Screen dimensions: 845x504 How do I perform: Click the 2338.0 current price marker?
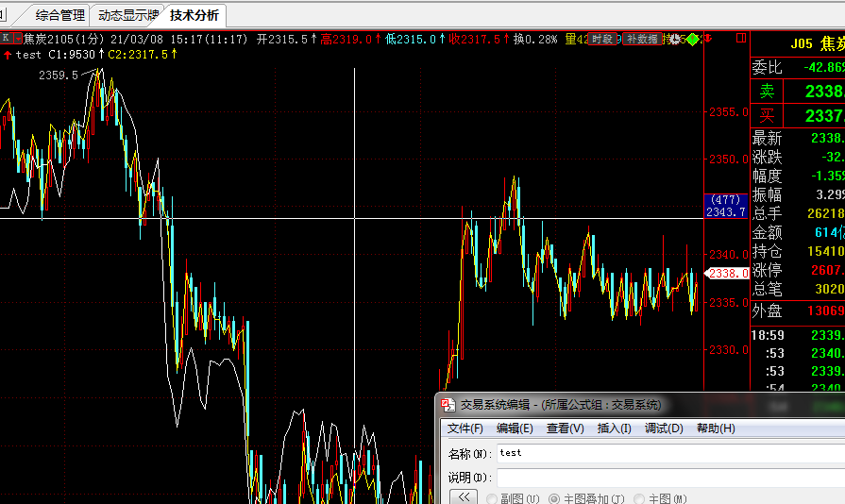click(x=727, y=273)
